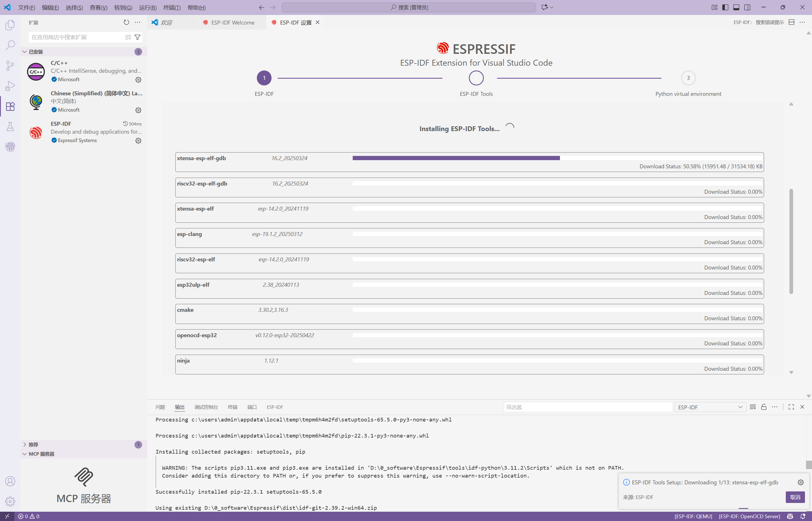Click ESP-IDF: OpenOCD Server status bar item
812x521 pixels.
[x=749, y=516]
